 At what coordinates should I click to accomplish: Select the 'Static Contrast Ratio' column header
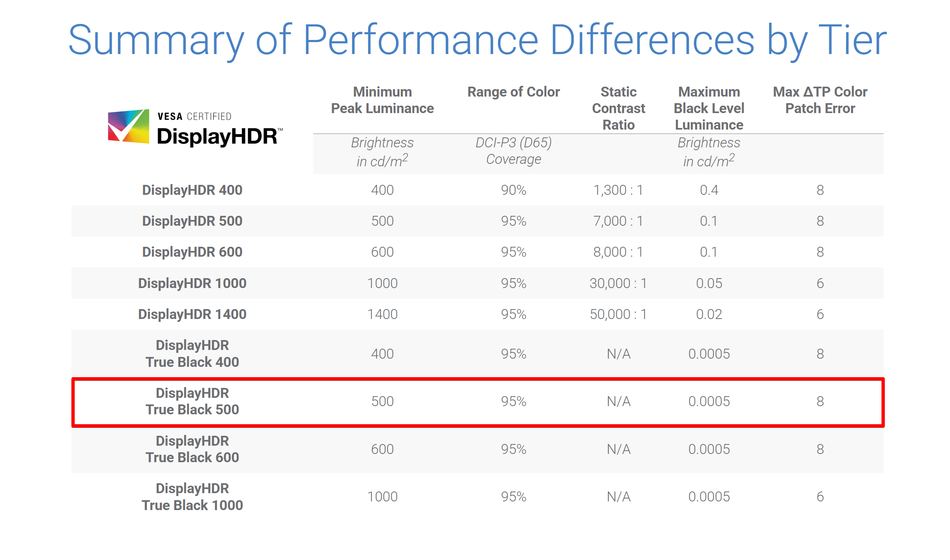click(618, 108)
